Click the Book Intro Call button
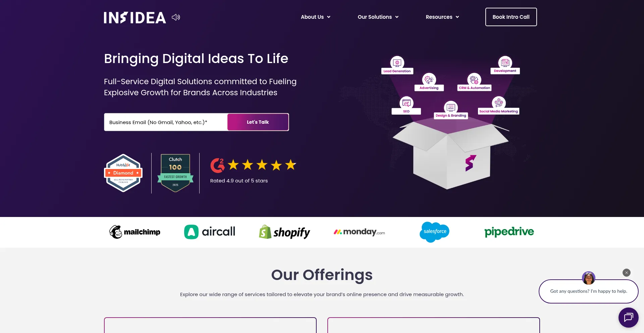This screenshot has width=644, height=333. pos(511,17)
